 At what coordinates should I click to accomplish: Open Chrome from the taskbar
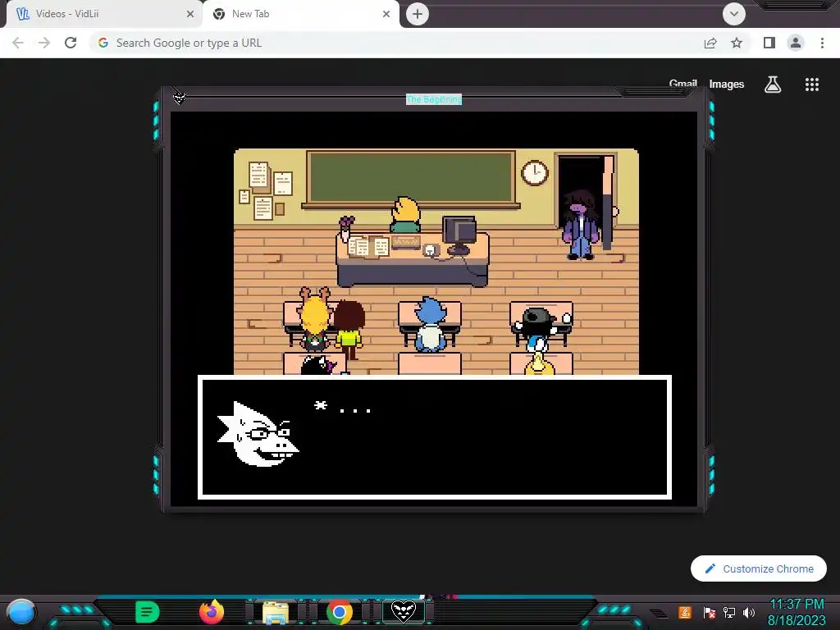click(340, 612)
